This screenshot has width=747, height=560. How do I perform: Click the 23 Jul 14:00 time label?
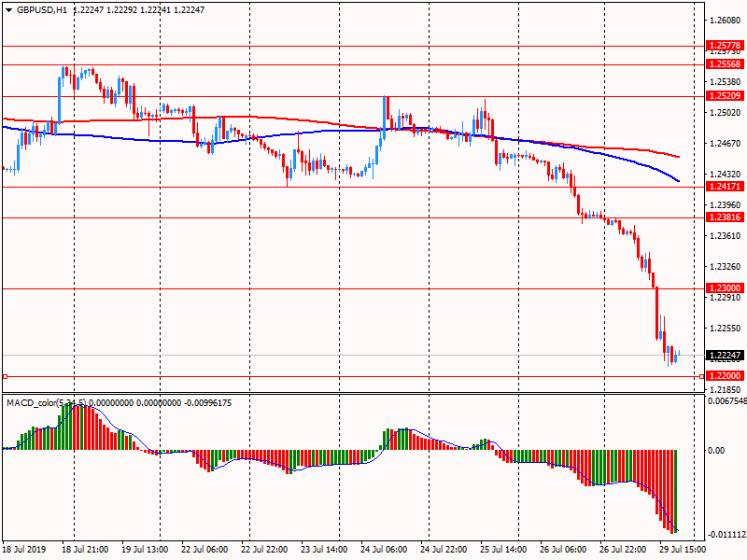click(324, 550)
